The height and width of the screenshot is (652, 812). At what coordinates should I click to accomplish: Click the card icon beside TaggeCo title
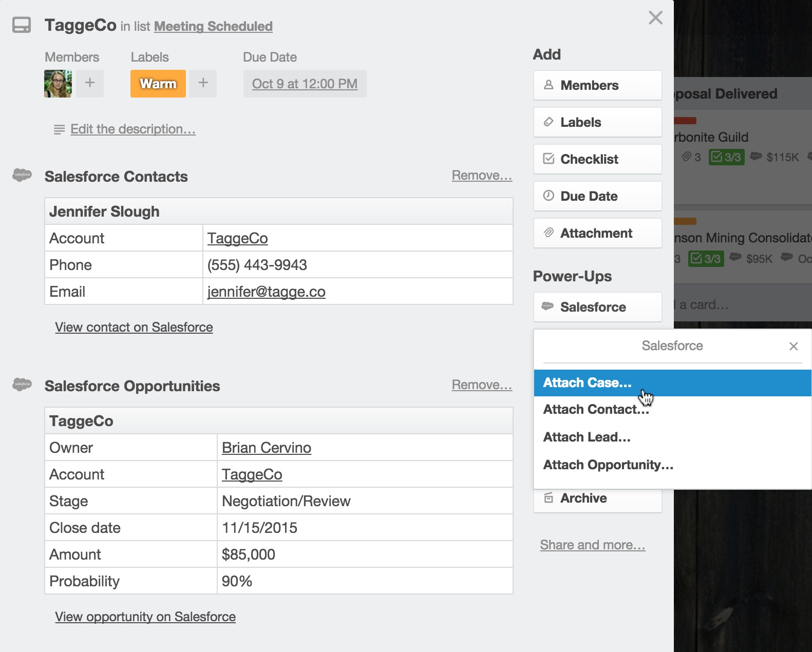(22, 25)
